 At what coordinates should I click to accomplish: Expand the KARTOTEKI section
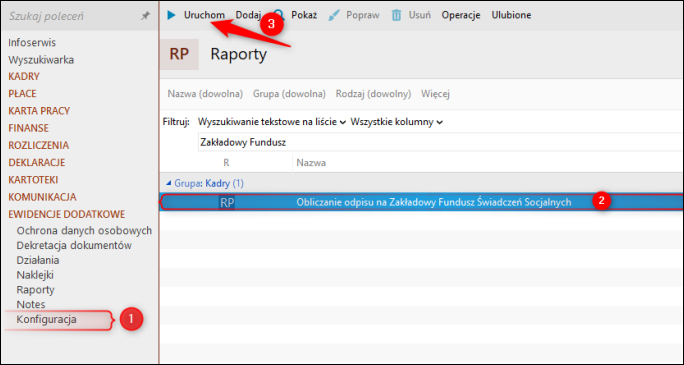(x=33, y=180)
